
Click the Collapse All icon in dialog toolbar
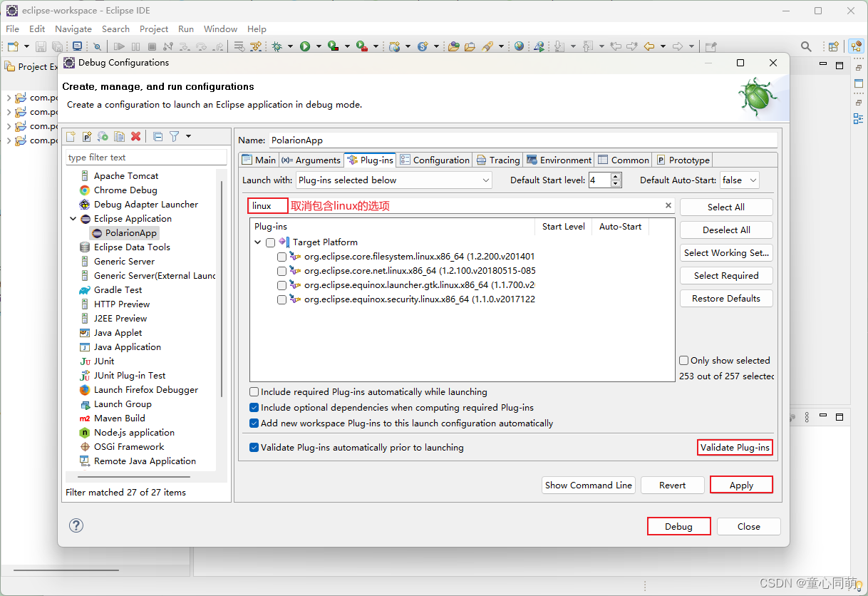pos(158,136)
